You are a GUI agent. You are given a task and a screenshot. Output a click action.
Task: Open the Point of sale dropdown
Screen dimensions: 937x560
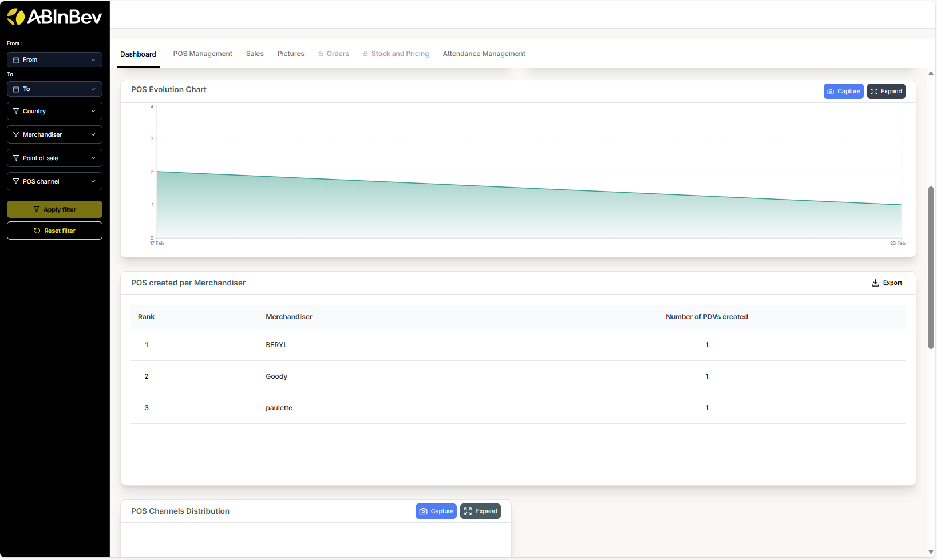coord(54,158)
